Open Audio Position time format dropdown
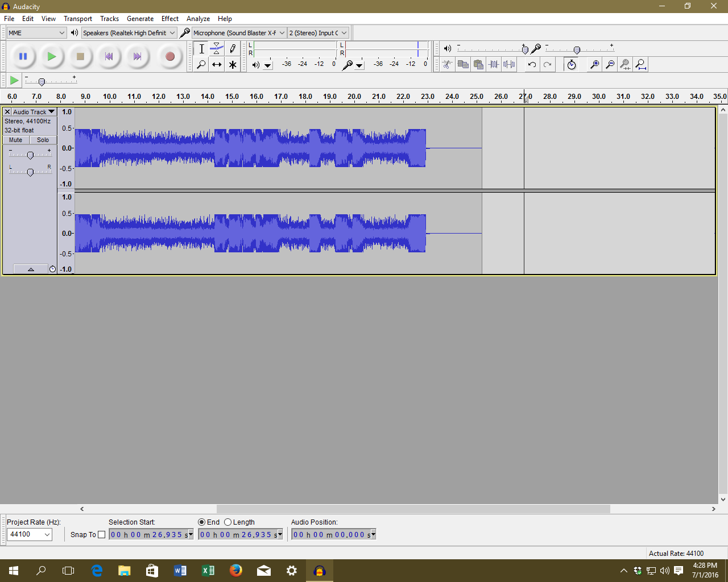The height and width of the screenshot is (582, 728). (373, 535)
